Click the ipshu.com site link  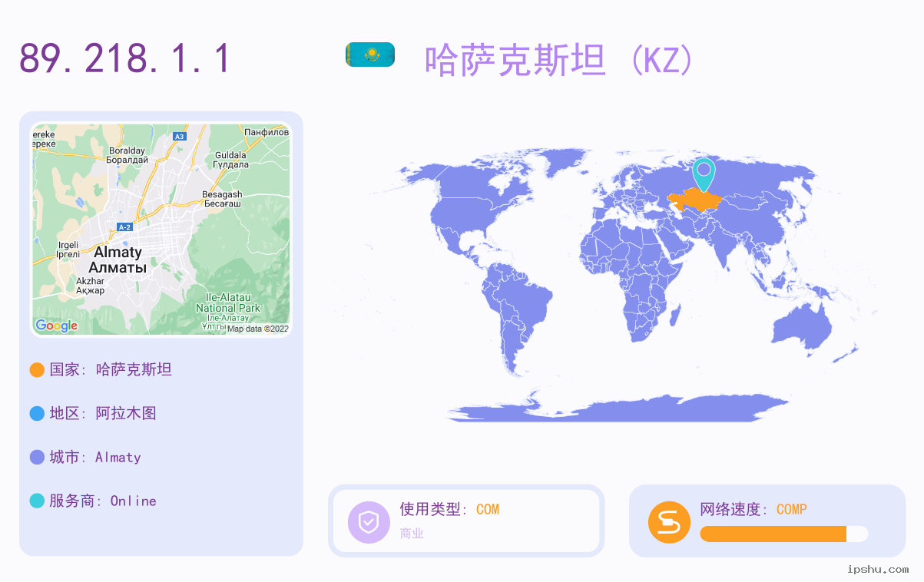(878, 569)
